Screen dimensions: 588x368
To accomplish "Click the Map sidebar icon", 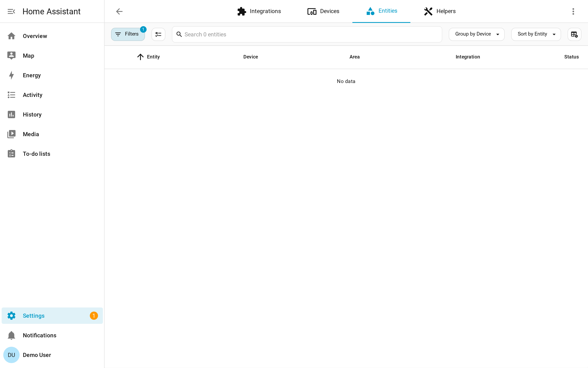I will 11,55.
